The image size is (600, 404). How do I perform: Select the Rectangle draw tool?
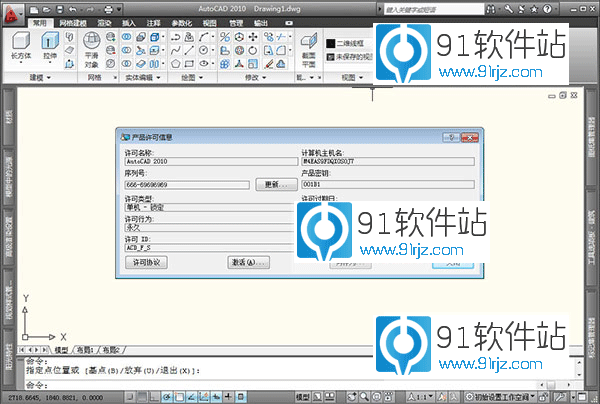tap(189, 64)
